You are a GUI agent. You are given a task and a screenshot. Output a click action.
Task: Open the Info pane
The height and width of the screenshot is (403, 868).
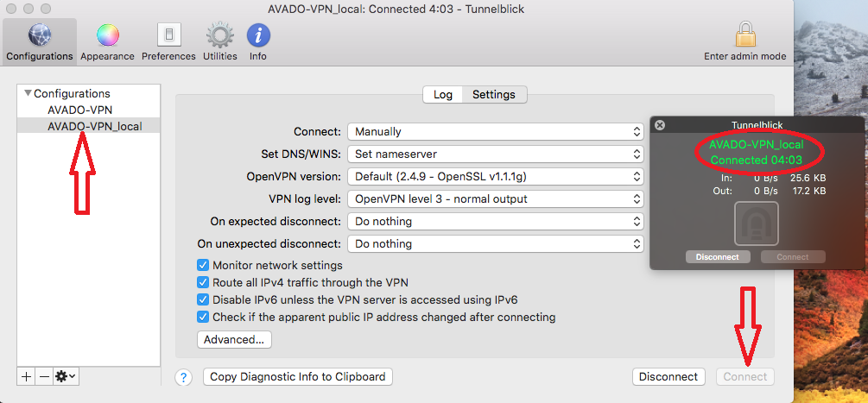tap(258, 42)
